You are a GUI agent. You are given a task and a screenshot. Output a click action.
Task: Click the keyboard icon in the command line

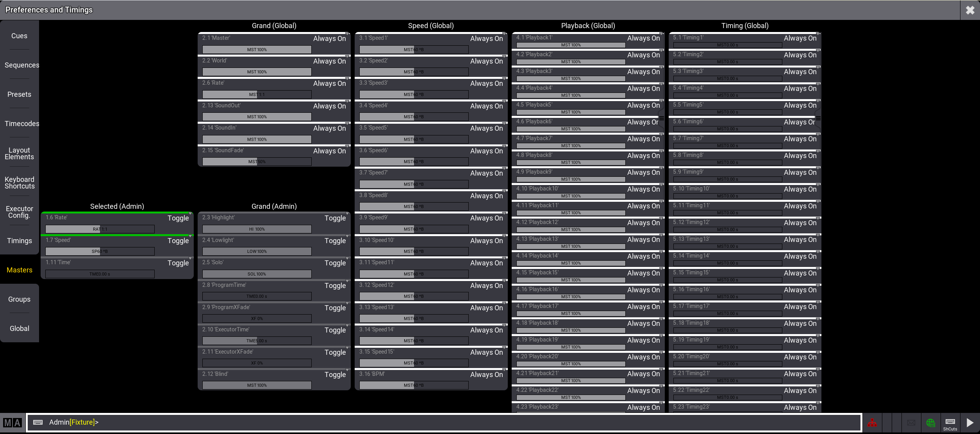[38, 422]
